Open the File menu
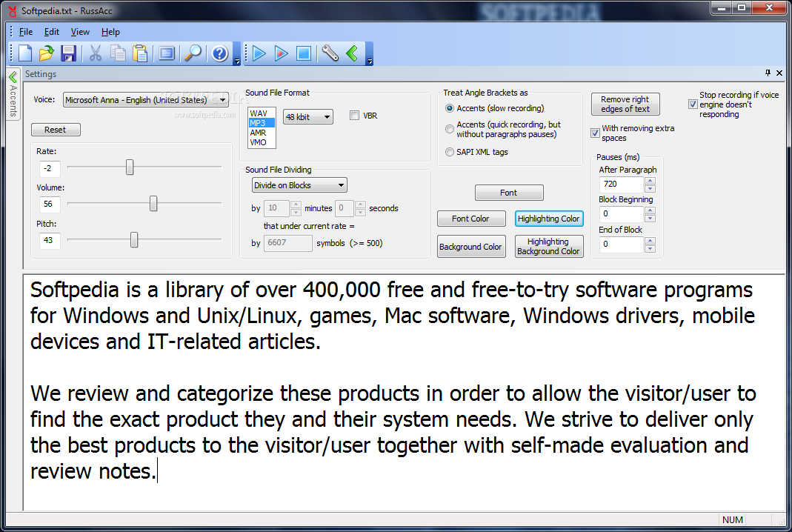The width and height of the screenshot is (792, 532). pyautogui.click(x=26, y=32)
